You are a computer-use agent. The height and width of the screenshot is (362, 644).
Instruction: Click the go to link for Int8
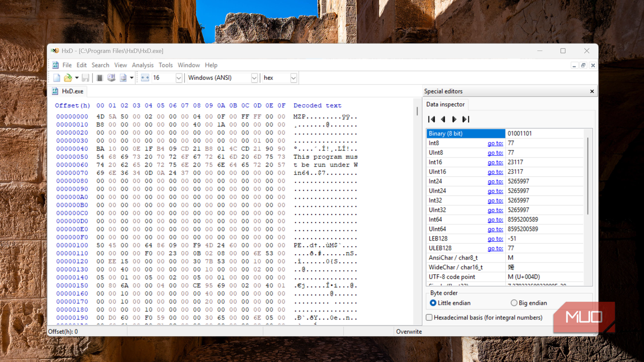495,143
